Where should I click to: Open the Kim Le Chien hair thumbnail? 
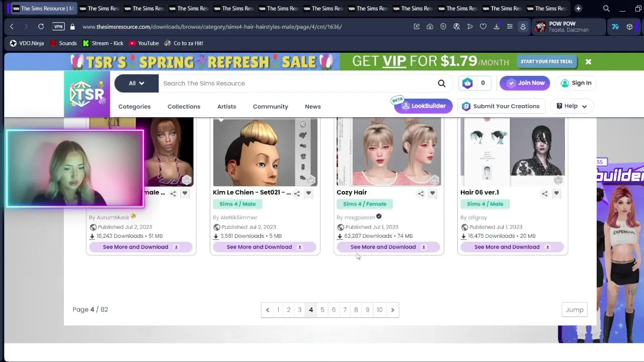click(265, 152)
